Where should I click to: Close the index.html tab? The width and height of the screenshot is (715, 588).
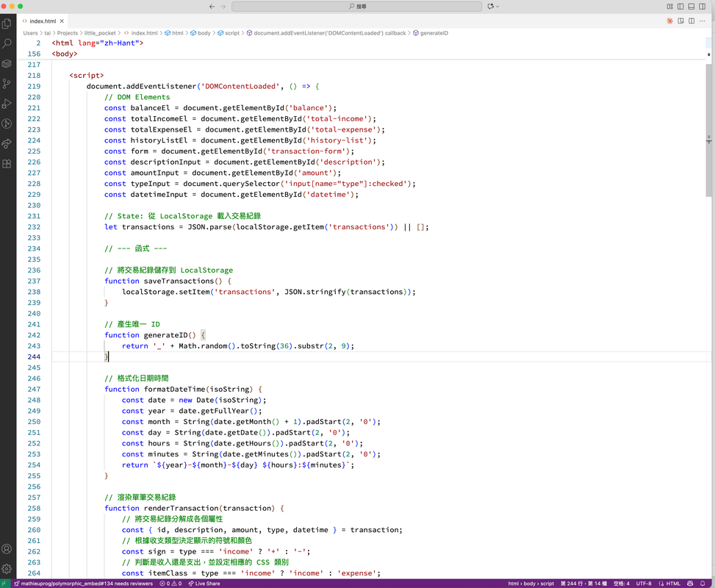click(62, 21)
